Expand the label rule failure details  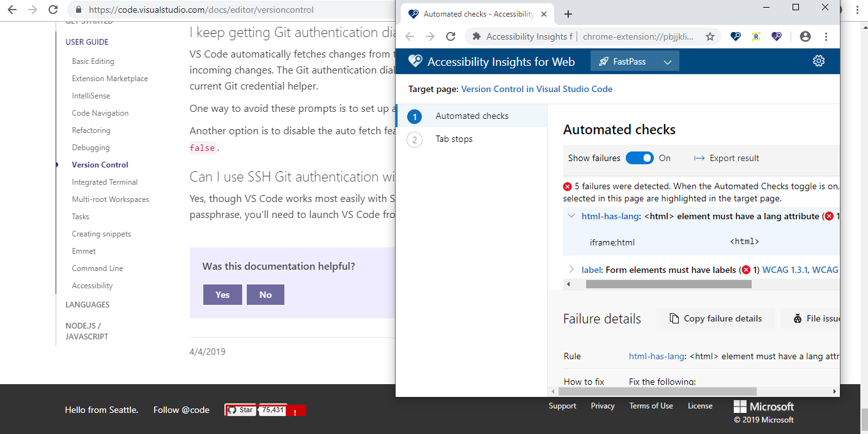(x=571, y=269)
